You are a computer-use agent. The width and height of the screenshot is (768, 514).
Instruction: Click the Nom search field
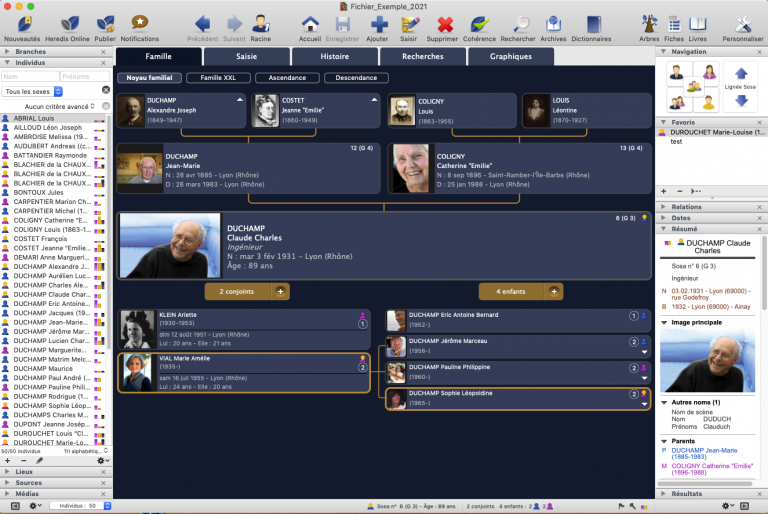[x=28, y=76]
